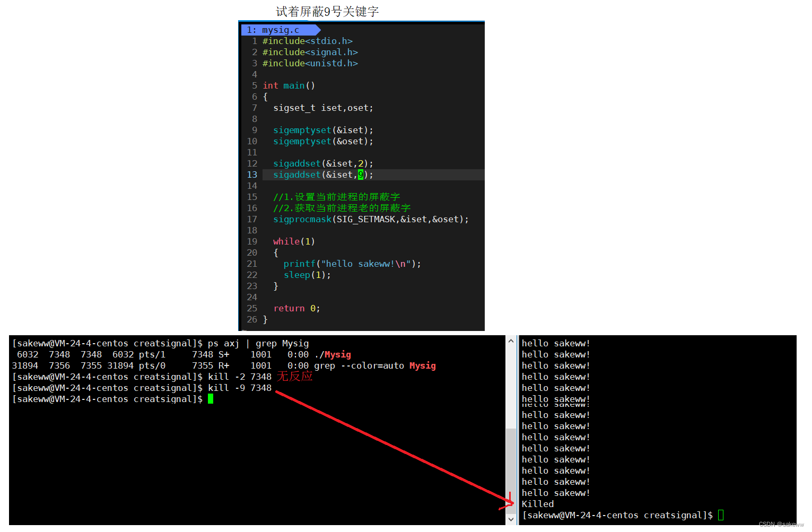Click the sigemptyset(&iset) line
Image resolution: width=812 pixels, height=532 pixels.
coord(323,130)
